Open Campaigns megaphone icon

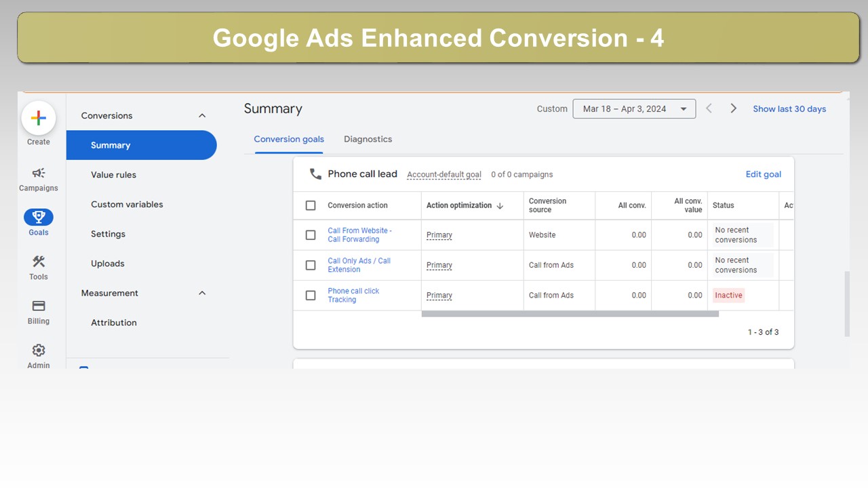click(39, 173)
